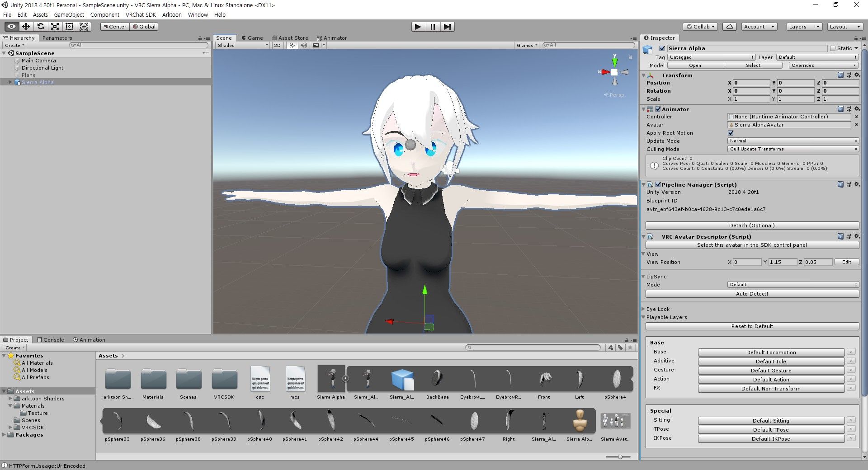Open Animator component gear menu

click(857, 109)
